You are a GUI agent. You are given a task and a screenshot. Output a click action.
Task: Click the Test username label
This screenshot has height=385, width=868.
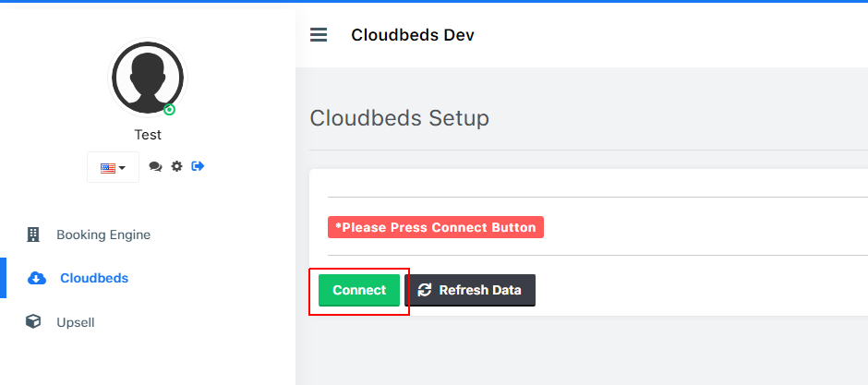pos(148,135)
